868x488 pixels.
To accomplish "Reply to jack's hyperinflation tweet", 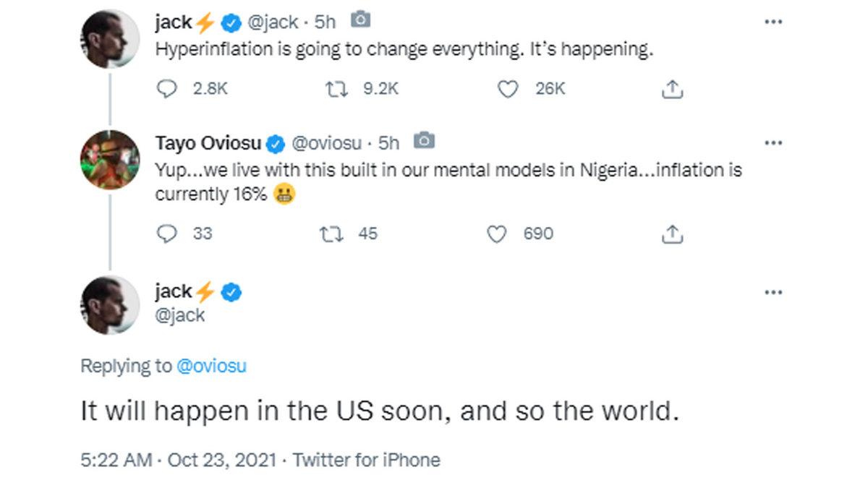I will (x=167, y=89).
